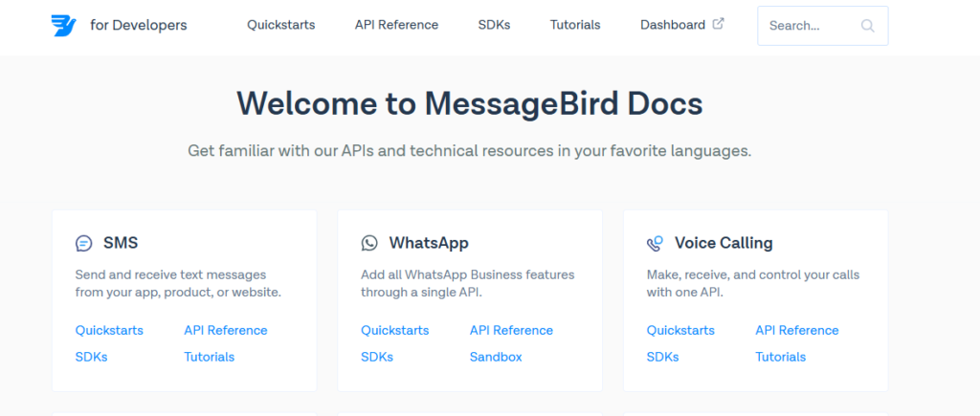Viewport: 980px width, 416px height.
Task: Open SMS API Reference link
Action: pyautogui.click(x=226, y=330)
